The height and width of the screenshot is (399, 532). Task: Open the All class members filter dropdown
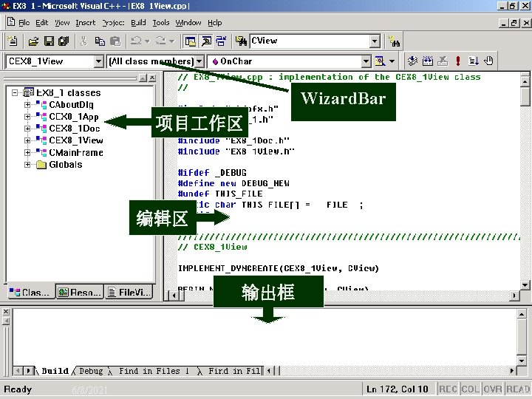[199, 61]
